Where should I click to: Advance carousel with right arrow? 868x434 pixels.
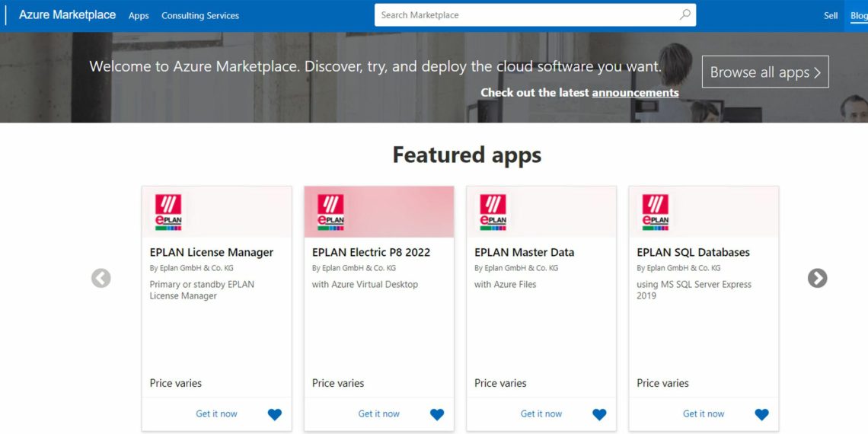point(817,278)
